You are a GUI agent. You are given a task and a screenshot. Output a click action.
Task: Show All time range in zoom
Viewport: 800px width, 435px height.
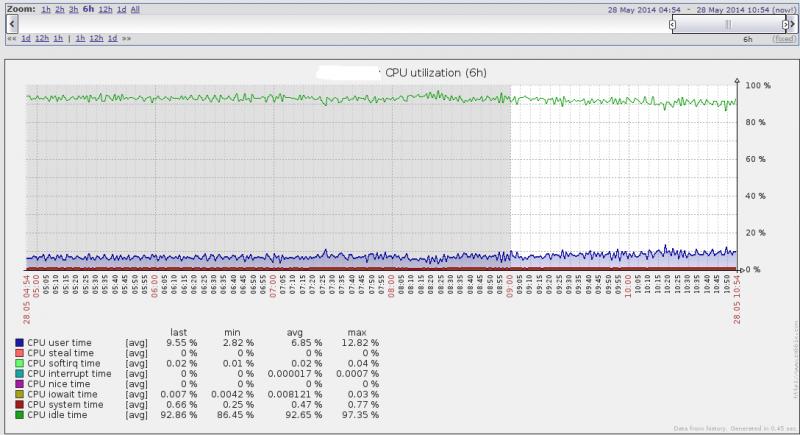click(135, 9)
